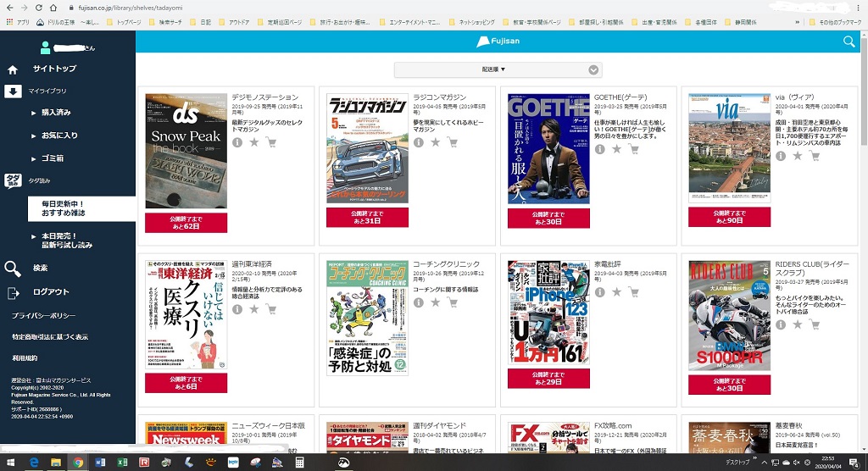Screen dimensions: 868x471
Task: Open info icon for RIDERS CLUB
Action: click(781, 325)
